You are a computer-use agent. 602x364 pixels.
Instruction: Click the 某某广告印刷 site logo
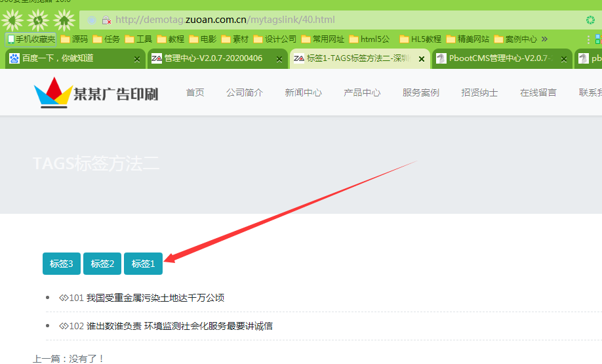click(96, 93)
